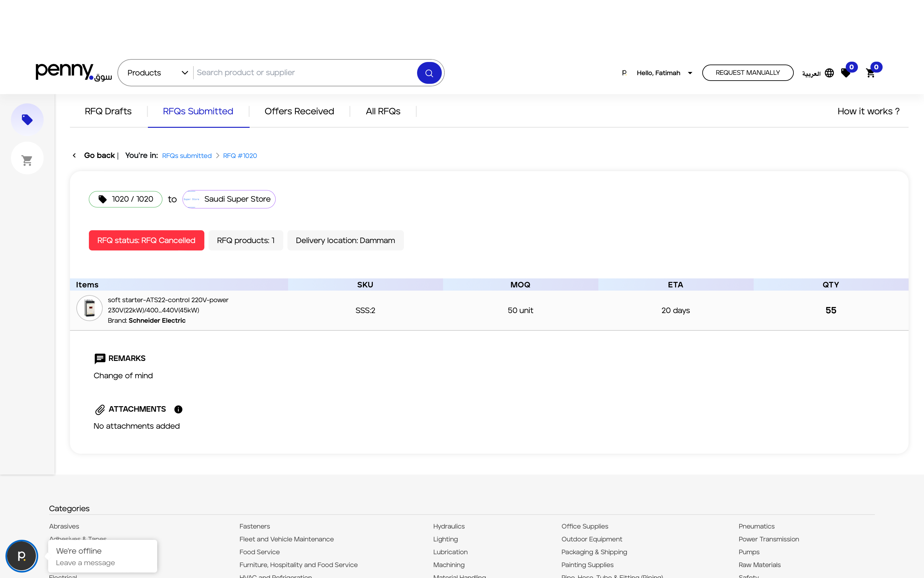Open the How it works ? link
The image size is (924, 578).
(x=868, y=111)
